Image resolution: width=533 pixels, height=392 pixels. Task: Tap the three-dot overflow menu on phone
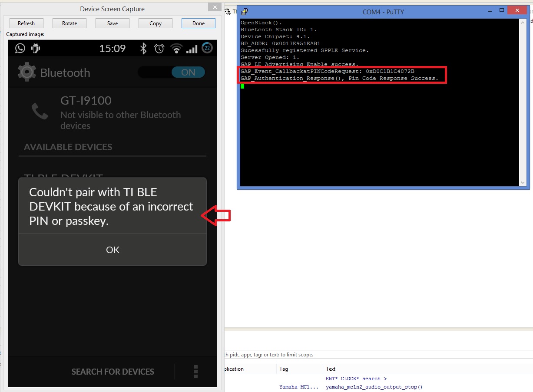[196, 372]
